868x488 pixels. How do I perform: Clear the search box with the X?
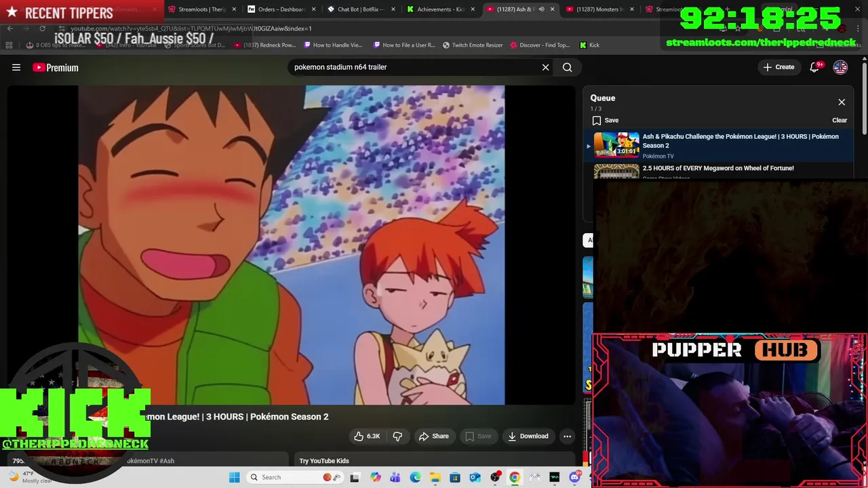[x=545, y=67]
